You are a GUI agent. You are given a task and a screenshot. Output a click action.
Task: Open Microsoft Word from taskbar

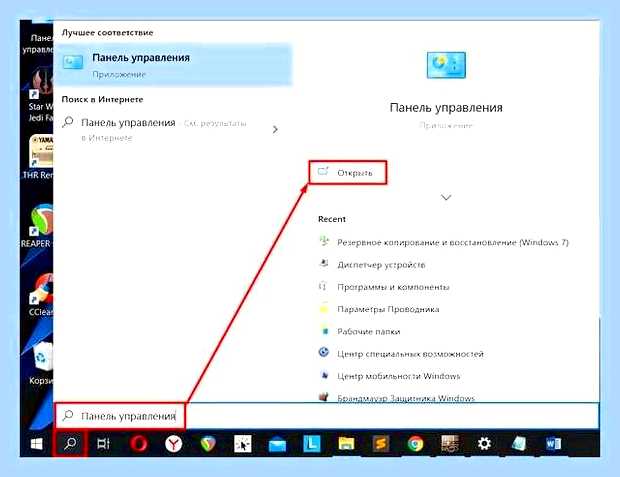[x=553, y=444]
